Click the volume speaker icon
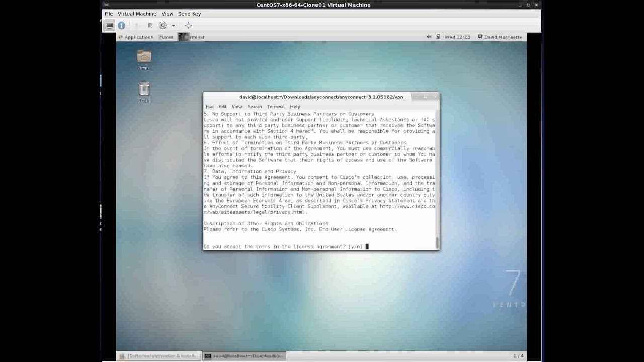The height and width of the screenshot is (362, 644). (429, 37)
